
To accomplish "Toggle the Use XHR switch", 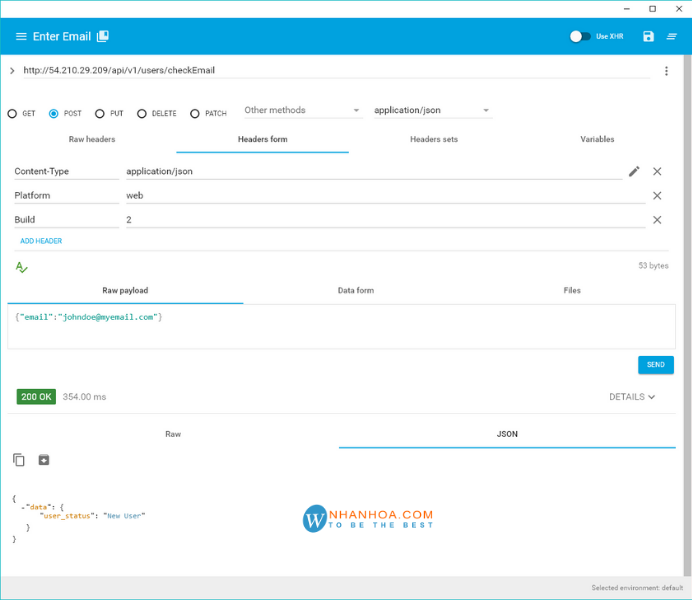I will tap(579, 36).
